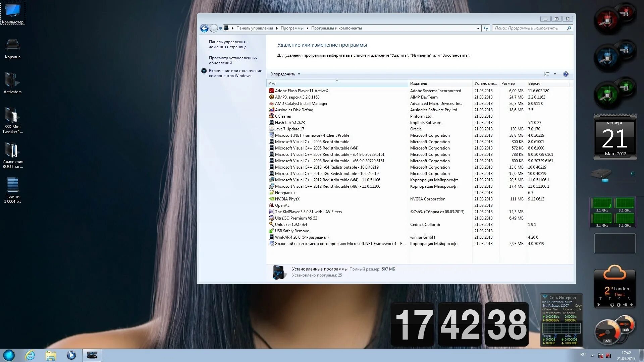Open Internet Explorer from the taskbar

coord(30,355)
